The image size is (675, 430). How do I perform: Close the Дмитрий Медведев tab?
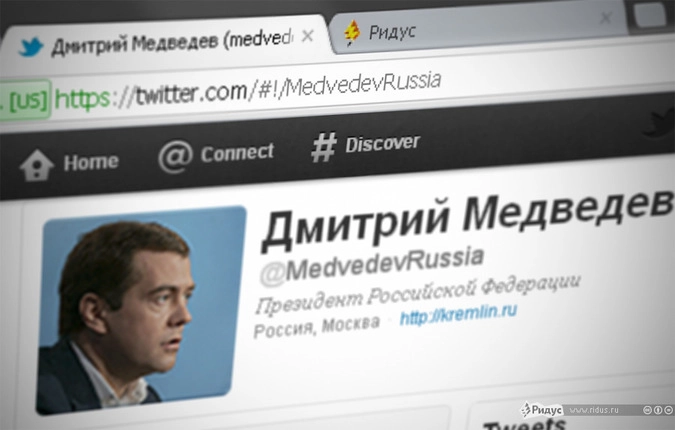pyautogui.click(x=307, y=36)
